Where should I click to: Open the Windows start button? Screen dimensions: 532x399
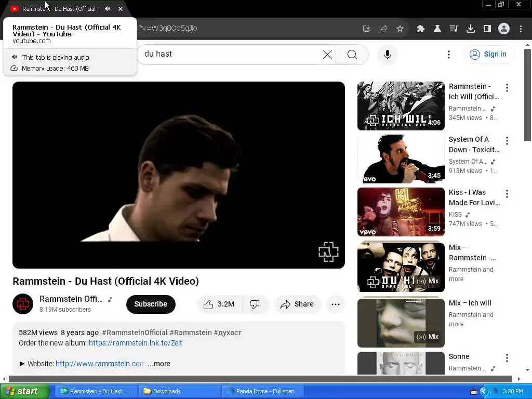point(24,391)
